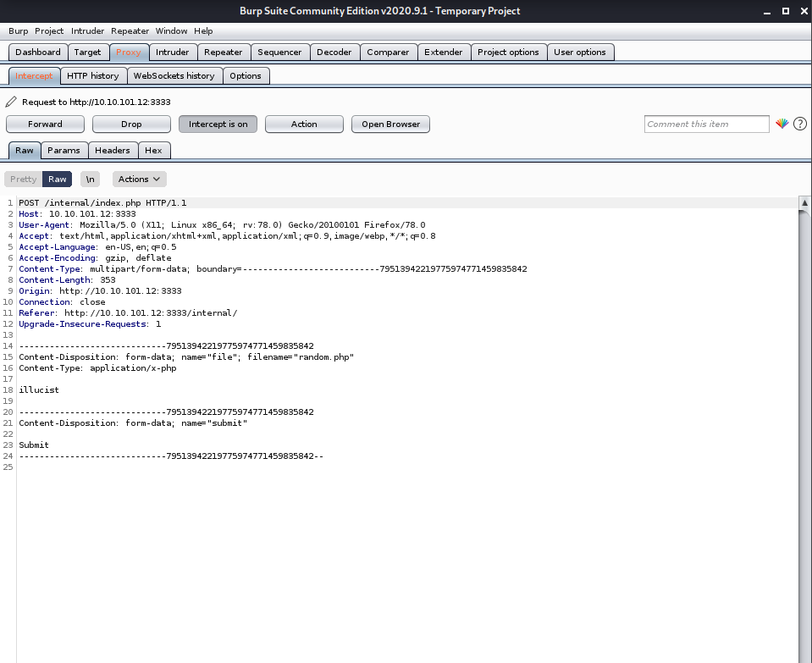
Task: Select the Proxy tab
Action: [129, 52]
